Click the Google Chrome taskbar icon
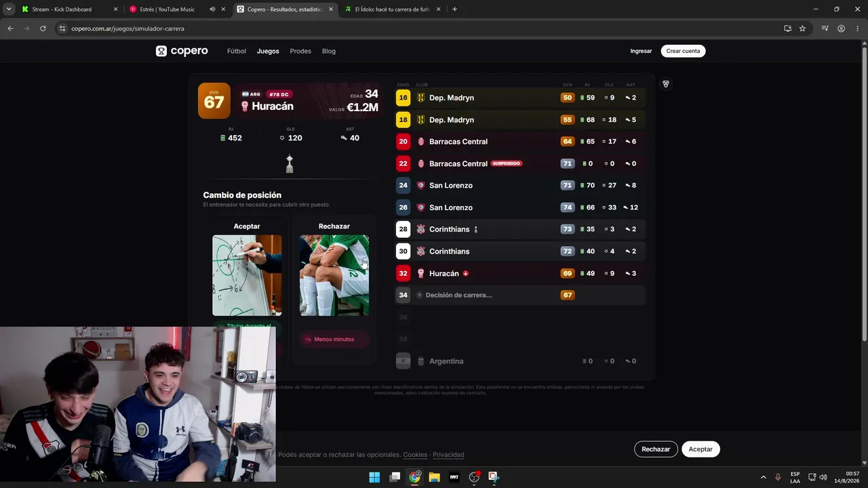868x488 pixels. point(414,477)
